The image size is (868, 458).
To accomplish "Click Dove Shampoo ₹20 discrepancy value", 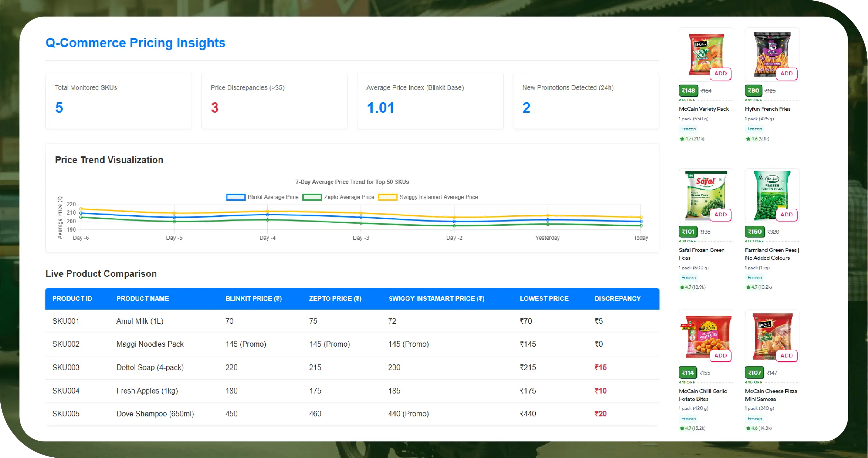I will coord(600,414).
